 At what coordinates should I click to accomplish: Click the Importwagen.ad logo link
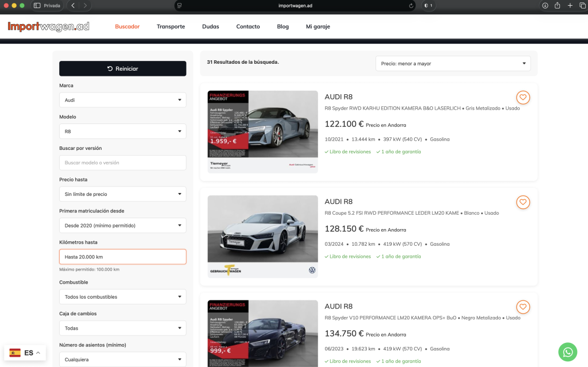pyautogui.click(x=48, y=26)
